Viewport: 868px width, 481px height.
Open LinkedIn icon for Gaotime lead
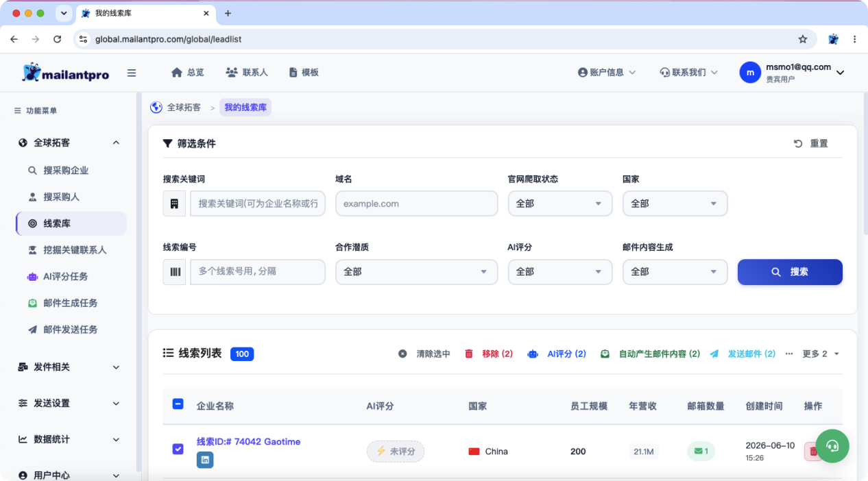205,460
